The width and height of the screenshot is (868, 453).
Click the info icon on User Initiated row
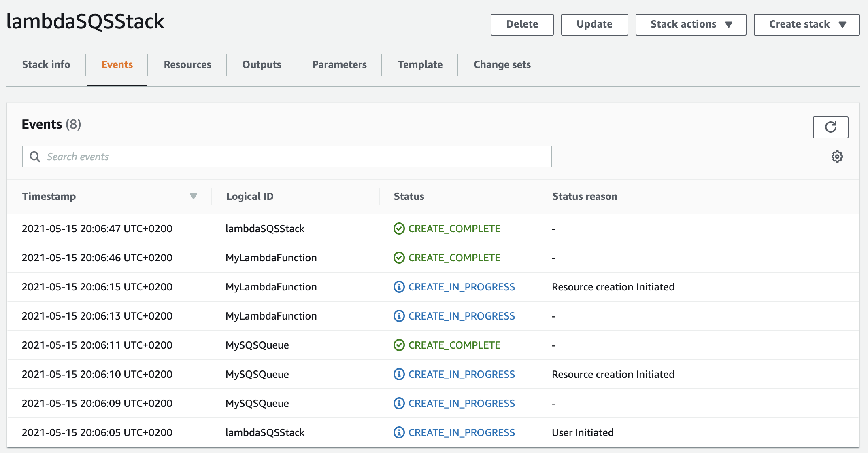[x=399, y=432]
